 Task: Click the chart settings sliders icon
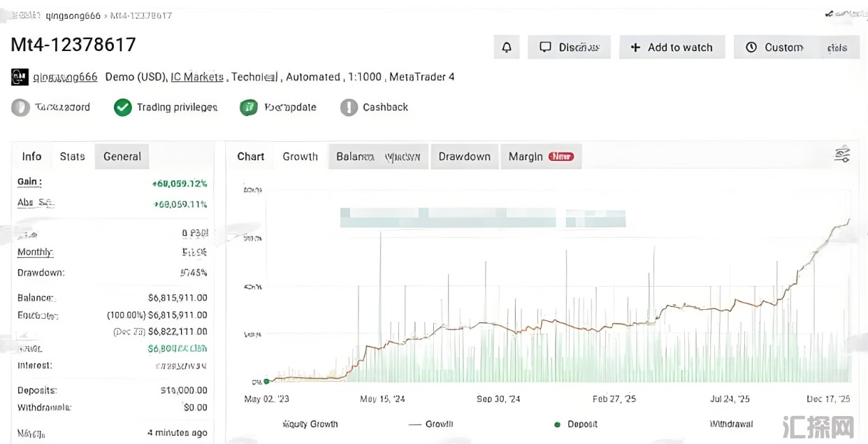842,155
